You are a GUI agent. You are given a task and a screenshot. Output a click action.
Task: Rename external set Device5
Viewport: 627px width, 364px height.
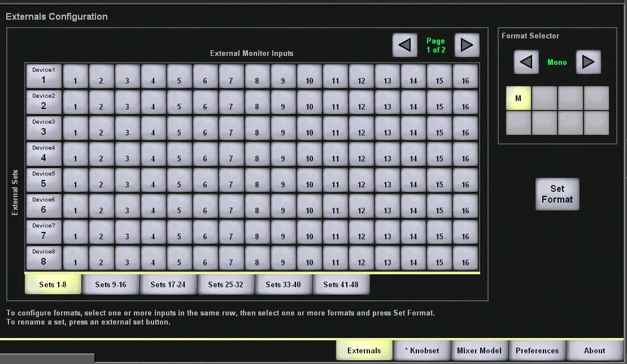pos(44,180)
